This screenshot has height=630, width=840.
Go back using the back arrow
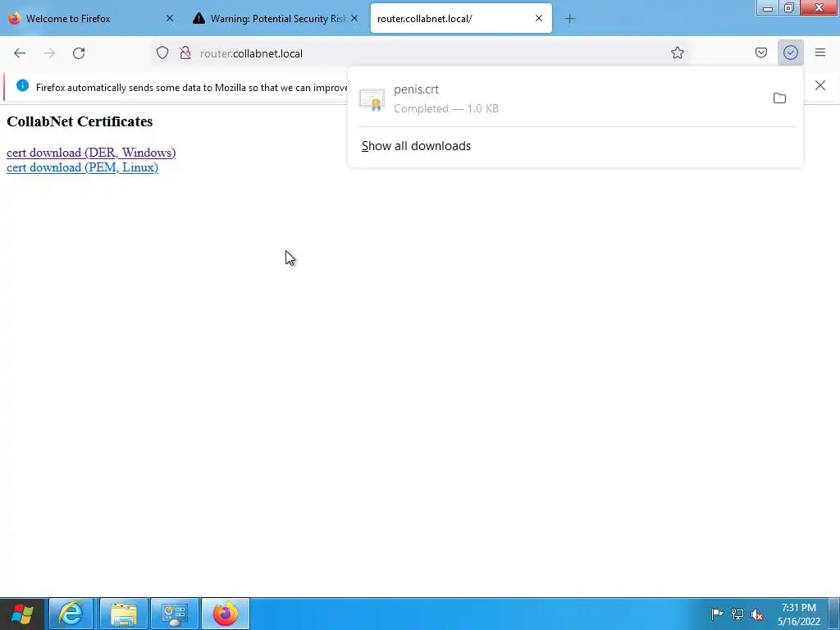coord(20,53)
